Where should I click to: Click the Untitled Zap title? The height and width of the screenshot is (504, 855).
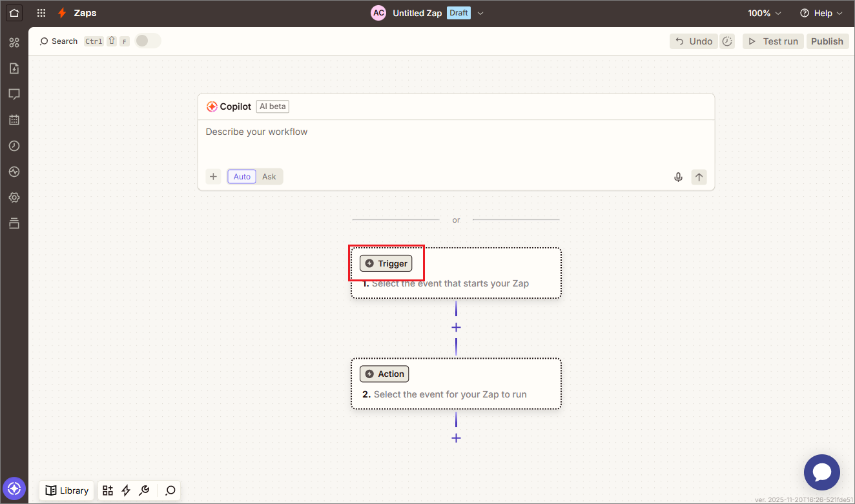pyautogui.click(x=417, y=13)
